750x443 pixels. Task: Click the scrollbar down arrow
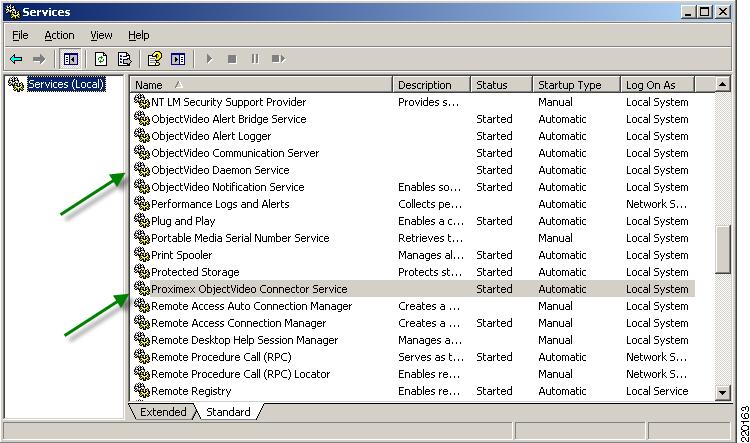click(x=722, y=393)
